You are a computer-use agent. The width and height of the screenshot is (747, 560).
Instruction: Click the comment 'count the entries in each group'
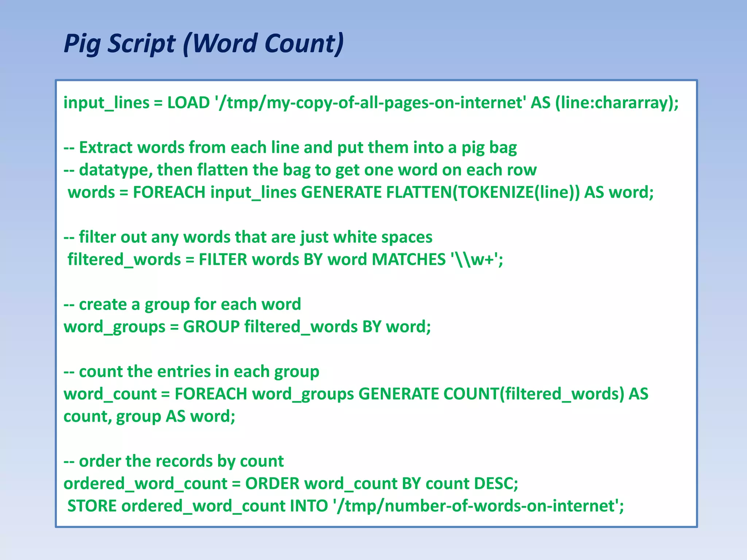(x=191, y=372)
